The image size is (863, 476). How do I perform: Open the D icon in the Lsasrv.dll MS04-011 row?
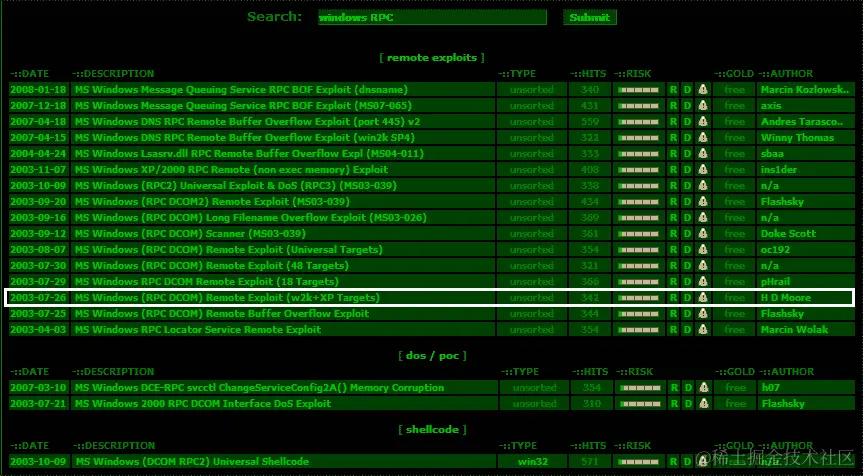click(687, 154)
